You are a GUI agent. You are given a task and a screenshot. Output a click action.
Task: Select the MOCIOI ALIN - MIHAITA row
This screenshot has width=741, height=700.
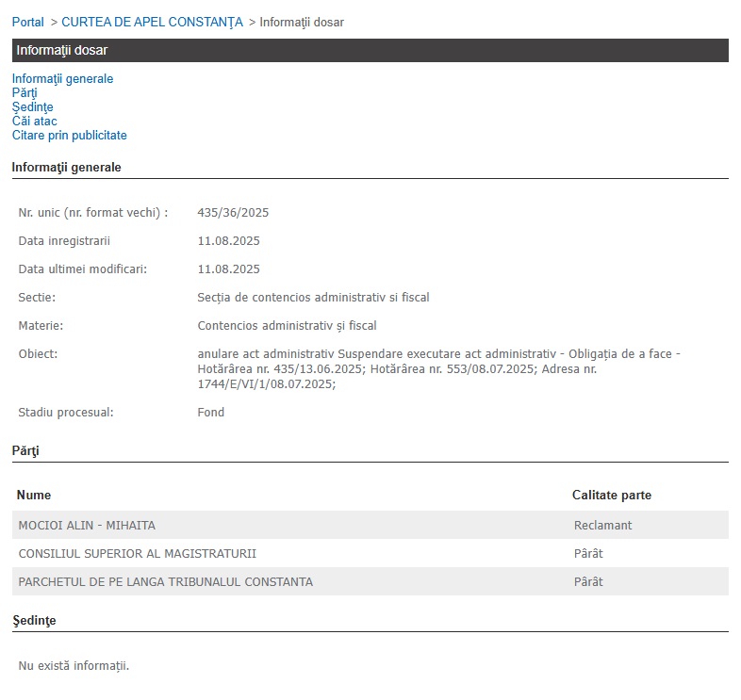pyautogui.click(x=370, y=525)
